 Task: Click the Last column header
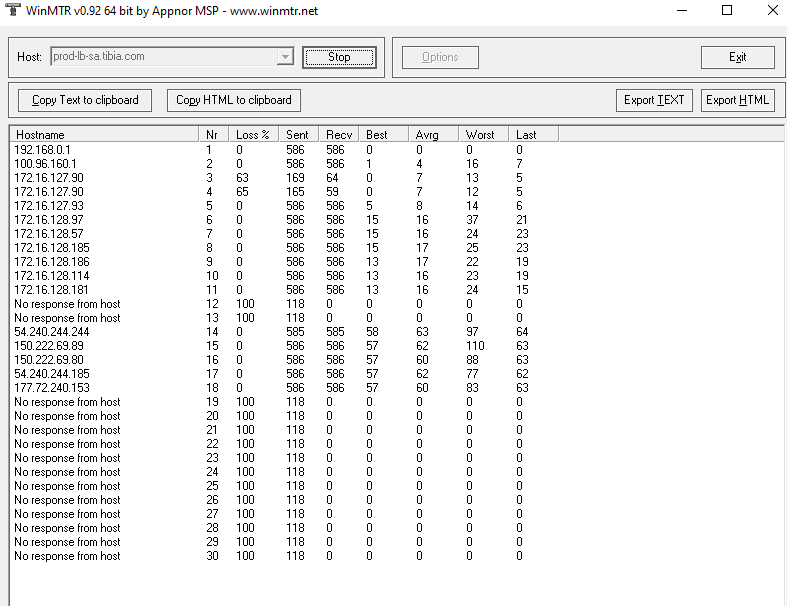[x=534, y=135]
